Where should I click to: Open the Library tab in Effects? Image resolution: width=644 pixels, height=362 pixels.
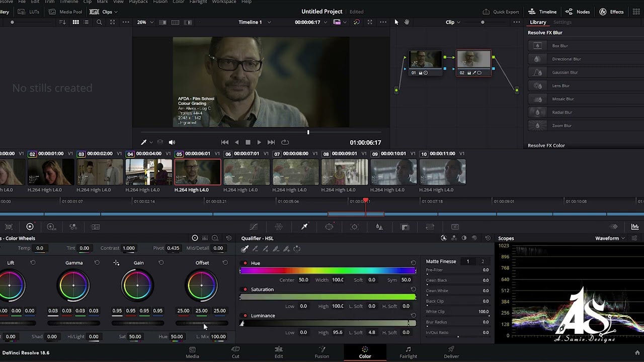pyautogui.click(x=538, y=22)
